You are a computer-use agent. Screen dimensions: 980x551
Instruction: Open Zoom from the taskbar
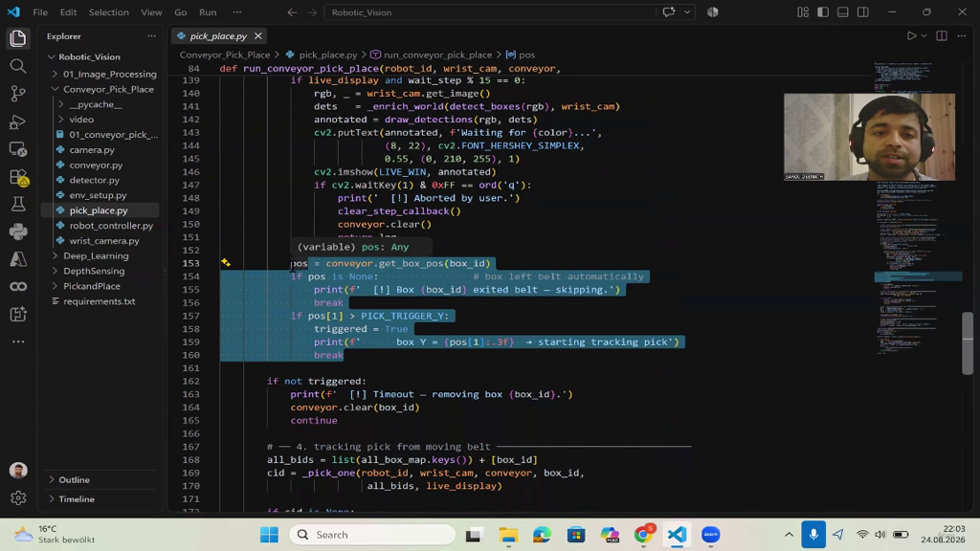point(711,535)
